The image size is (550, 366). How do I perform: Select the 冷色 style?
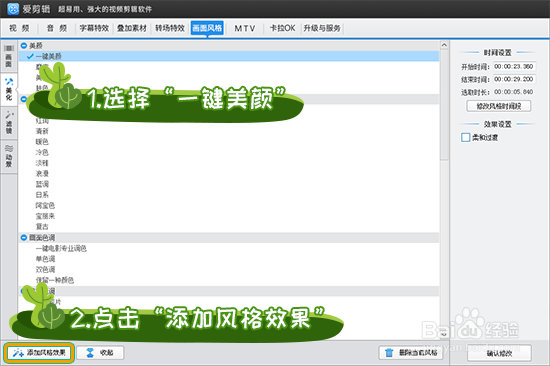point(42,152)
